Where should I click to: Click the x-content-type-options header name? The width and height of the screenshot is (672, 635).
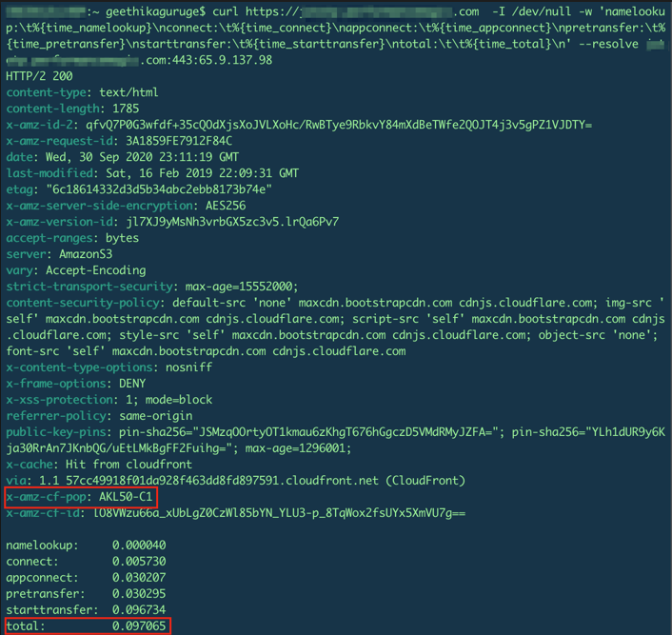click(x=79, y=367)
